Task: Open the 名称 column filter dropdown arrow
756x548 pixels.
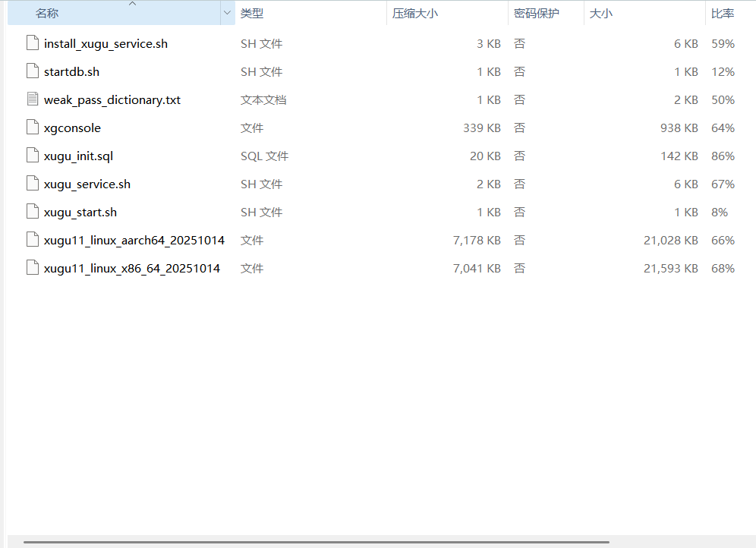Action: point(228,13)
